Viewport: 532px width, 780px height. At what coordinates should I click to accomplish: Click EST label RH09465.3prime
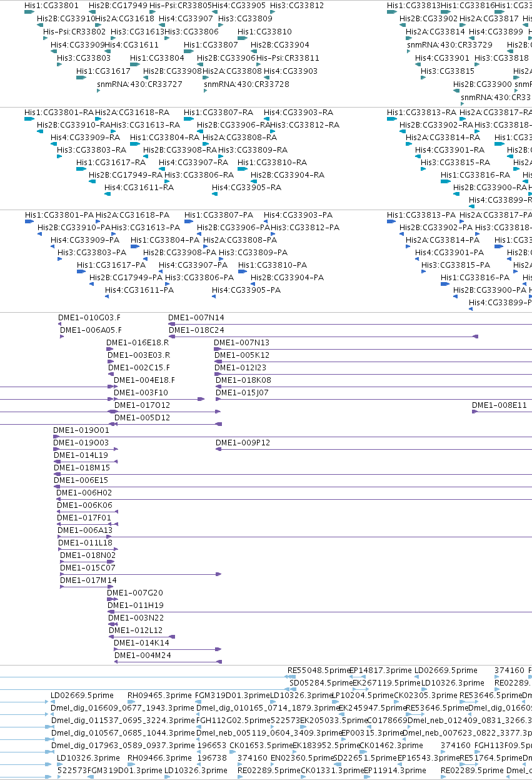pyautogui.click(x=159, y=696)
